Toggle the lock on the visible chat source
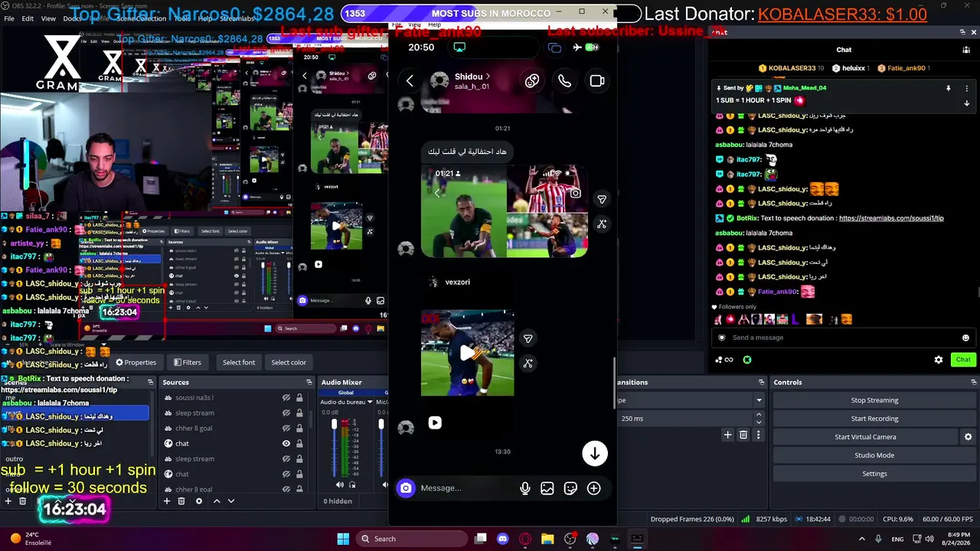Viewport: 980px width, 551px height. 299,444
